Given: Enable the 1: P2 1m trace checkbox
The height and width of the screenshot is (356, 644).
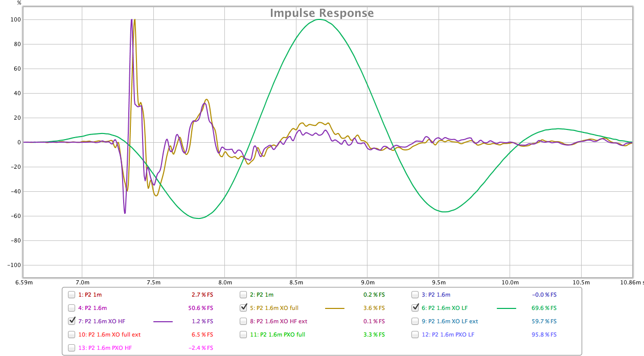Looking at the screenshot, I should [72, 295].
